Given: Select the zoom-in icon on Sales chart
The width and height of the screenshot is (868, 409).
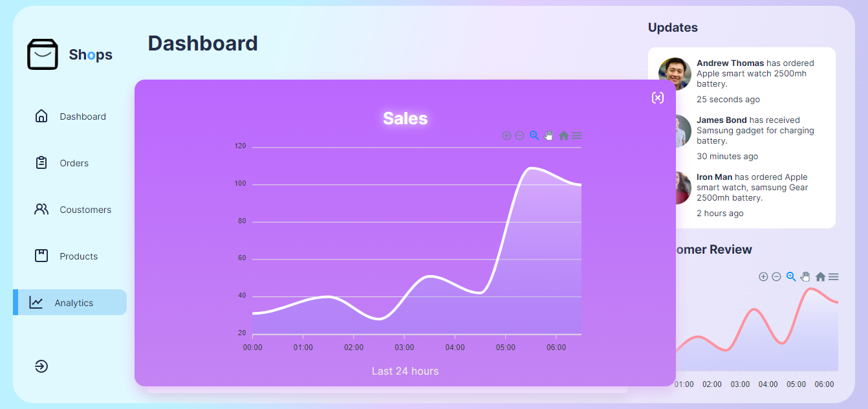Looking at the screenshot, I should click(x=507, y=135).
